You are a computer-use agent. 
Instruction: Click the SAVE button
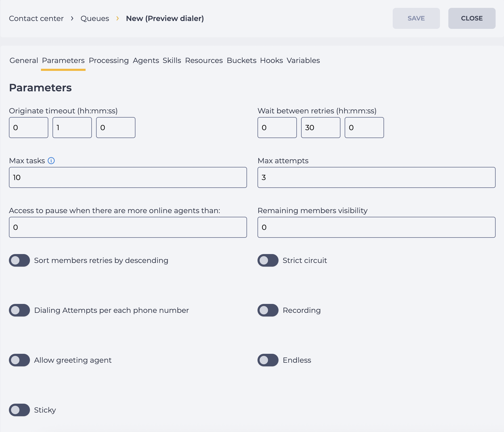[x=416, y=18]
